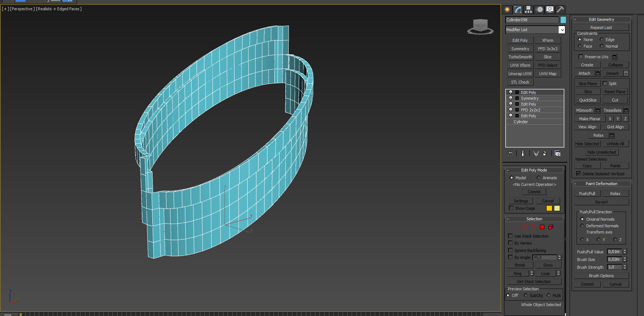Collapse the Edit Poly Mode rollout

coord(534,170)
